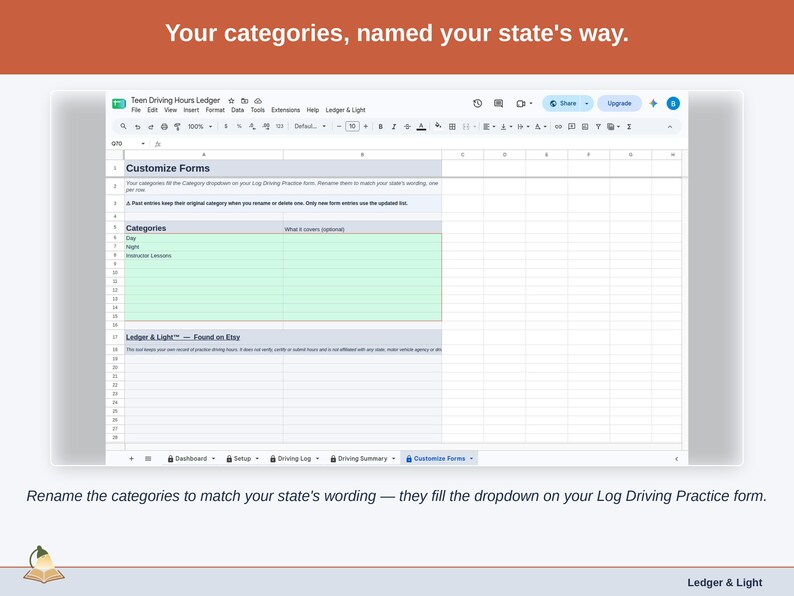Decrease decimal places icon
Image resolution: width=794 pixels, height=596 pixels.
tap(252, 127)
